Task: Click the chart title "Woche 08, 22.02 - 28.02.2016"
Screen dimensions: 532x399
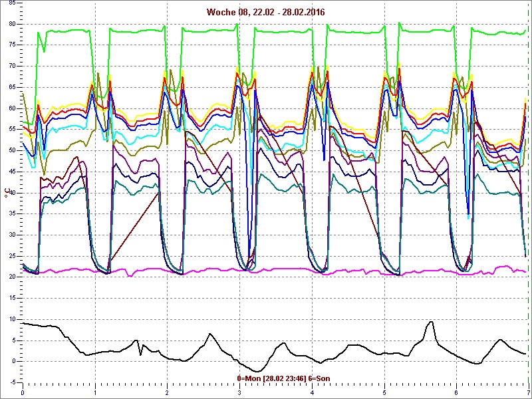Action: click(265, 13)
